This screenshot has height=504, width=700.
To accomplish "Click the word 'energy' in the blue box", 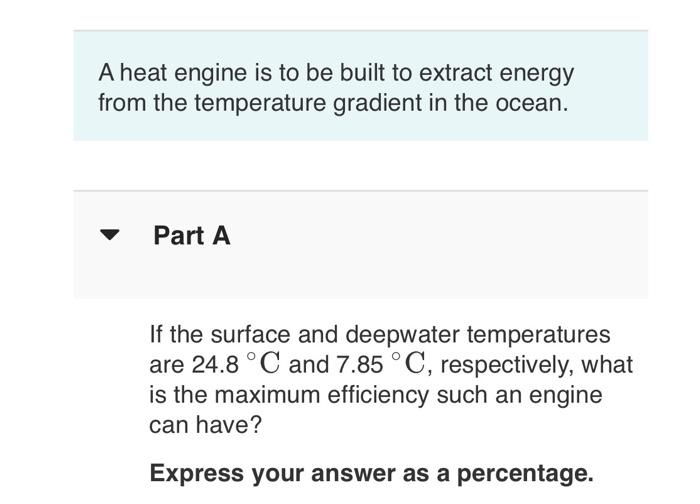I will point(537,74).
